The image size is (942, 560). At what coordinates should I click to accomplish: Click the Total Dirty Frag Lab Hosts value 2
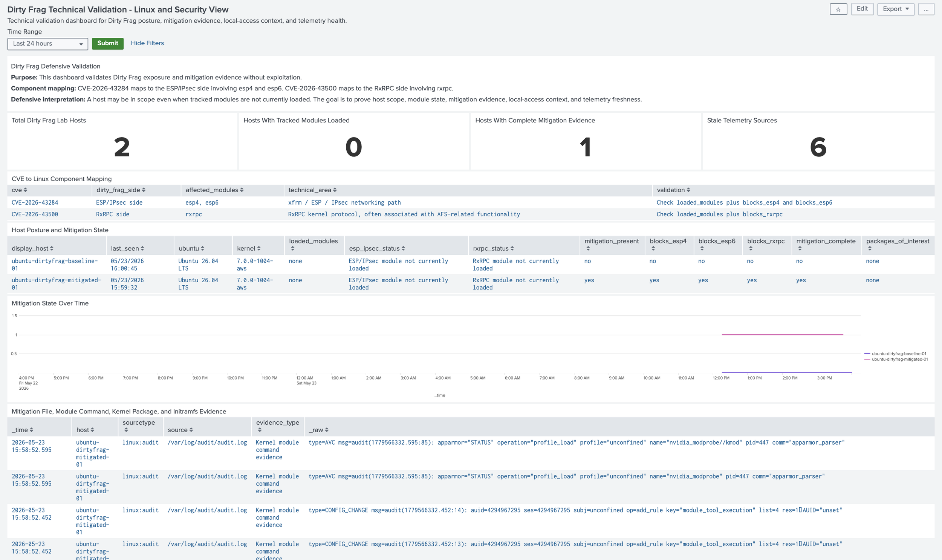click(122, 147)
